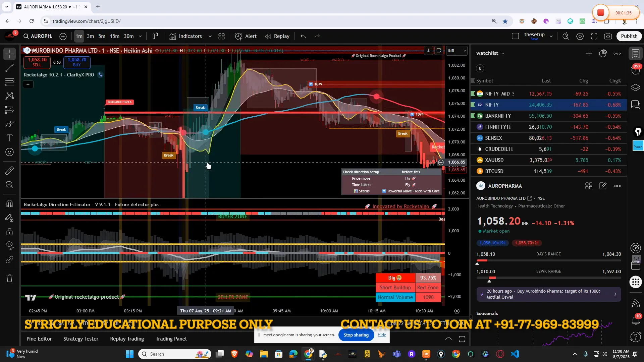
Task: Open indicator templates grid
Action: pyautogui.click(x=221, y=36)
